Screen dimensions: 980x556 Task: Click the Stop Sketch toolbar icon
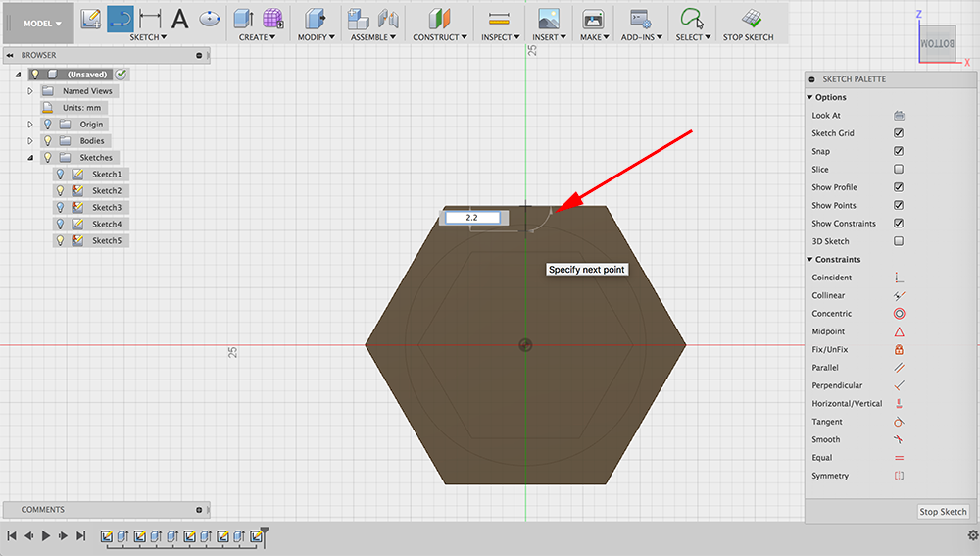752,19
